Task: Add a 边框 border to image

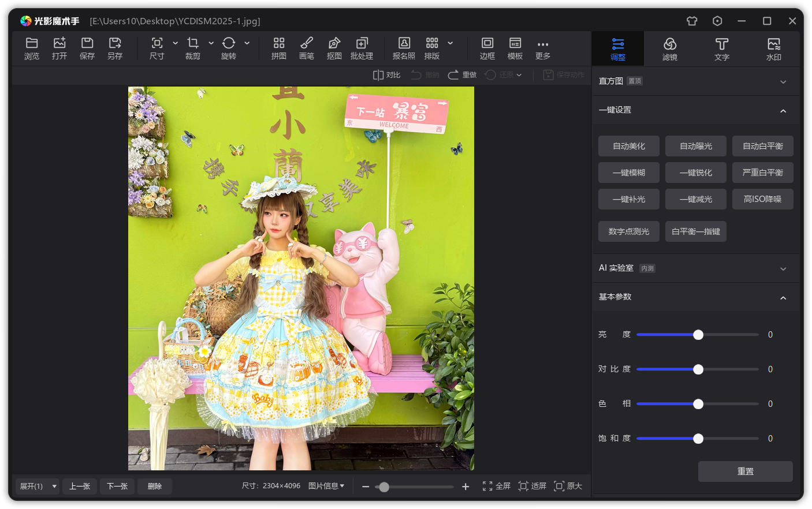Action: tap(487, 48)
